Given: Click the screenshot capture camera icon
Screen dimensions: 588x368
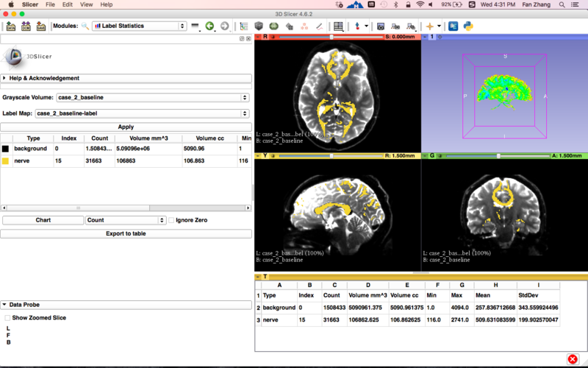Looking at the screenshot, I should (381, 26).
